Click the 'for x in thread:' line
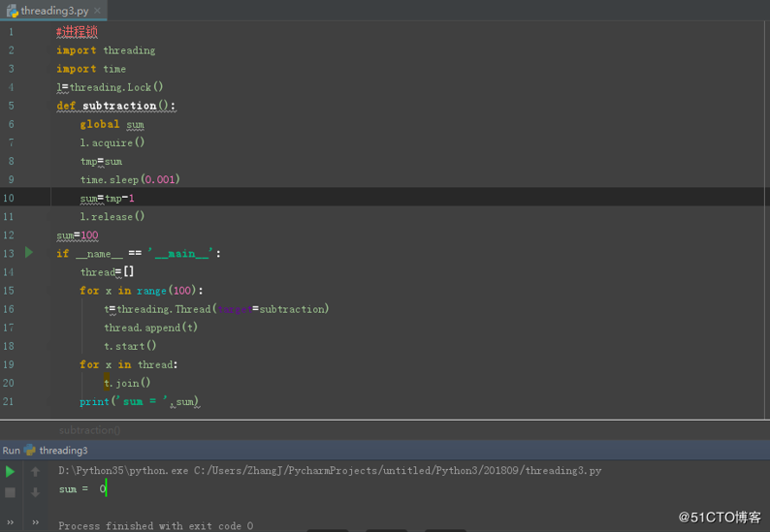The height and width of the screenshot is (532, 770). [x=129, y=364]
